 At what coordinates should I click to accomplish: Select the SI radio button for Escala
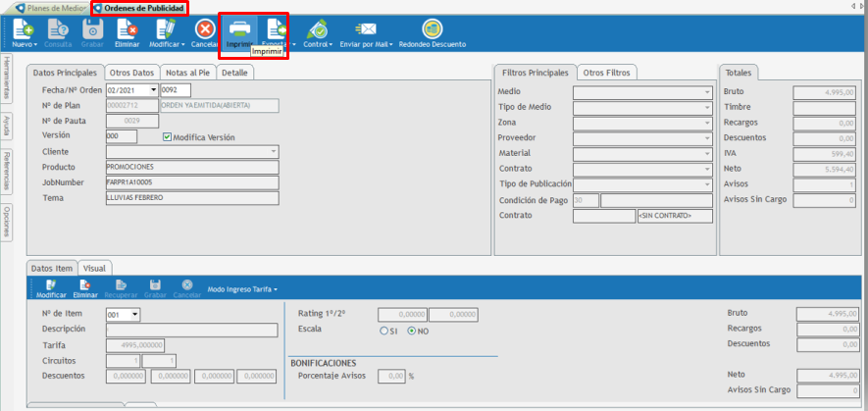(x=383, y=331)
